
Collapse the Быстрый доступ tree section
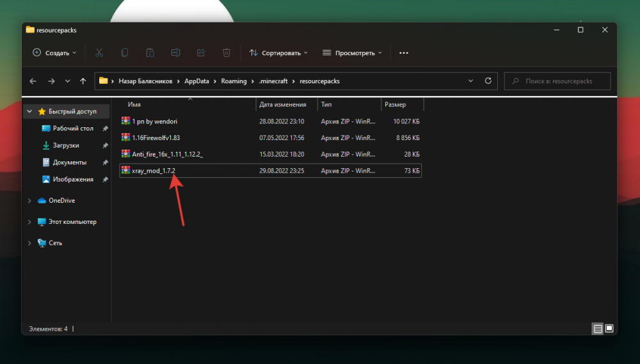coord(29,111)
